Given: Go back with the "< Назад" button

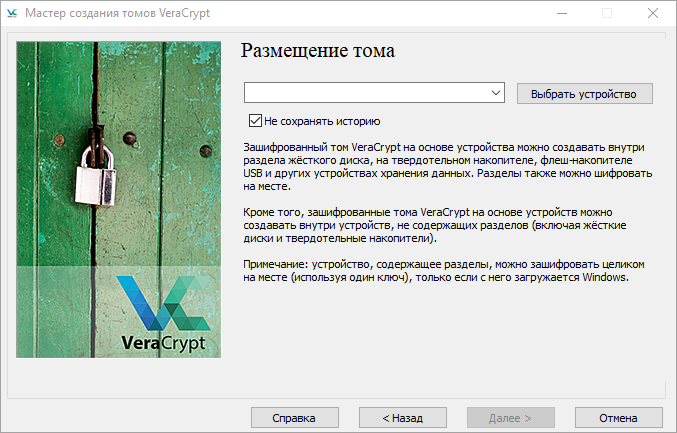Looking at the screenshot, I should (403, 418).
